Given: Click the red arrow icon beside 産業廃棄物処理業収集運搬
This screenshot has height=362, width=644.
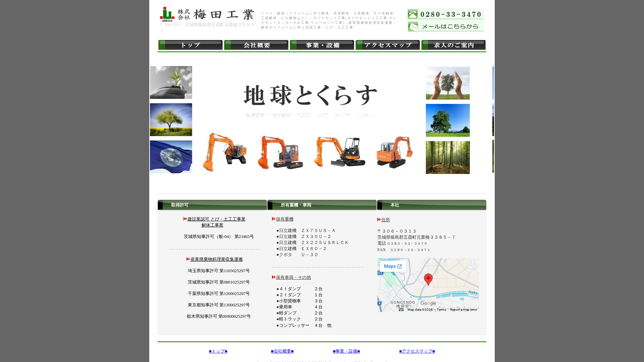Looking at the screenshot, I should point(188,259).
